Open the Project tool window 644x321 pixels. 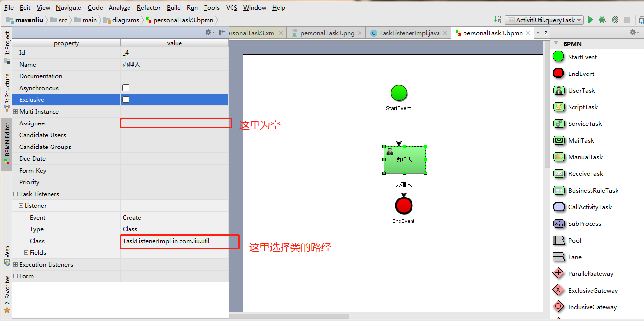click(7, 48)
